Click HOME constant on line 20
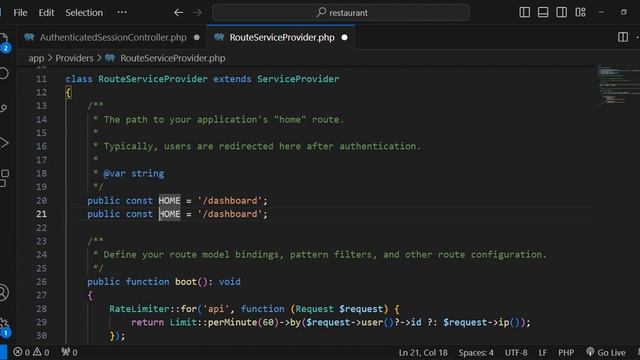This screenshot has width=640, height=360. tap(169, 201)
